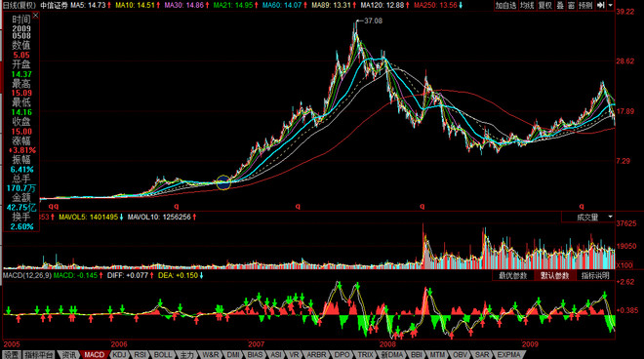Toggle the 复权 price adjustment option

(x=545, y=5)
